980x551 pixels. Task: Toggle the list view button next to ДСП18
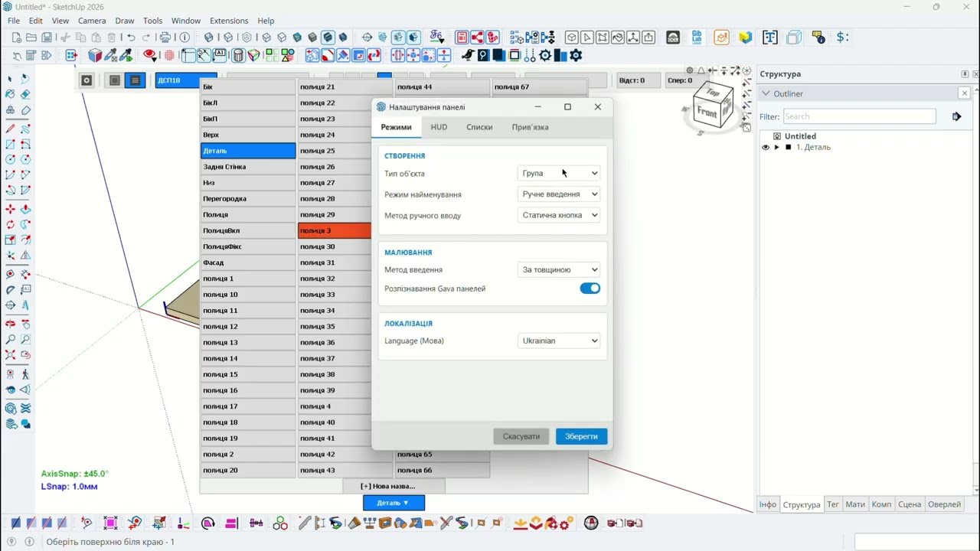point(135,80)
